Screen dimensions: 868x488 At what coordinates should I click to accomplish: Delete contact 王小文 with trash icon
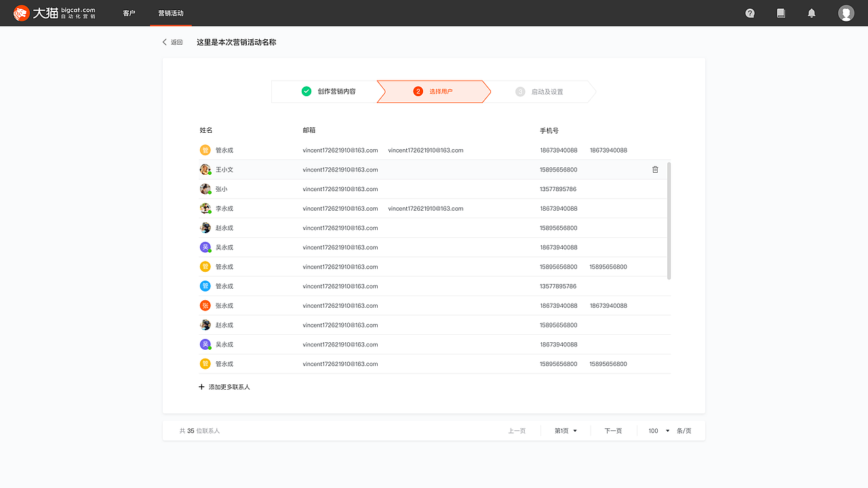pos(655,169)
